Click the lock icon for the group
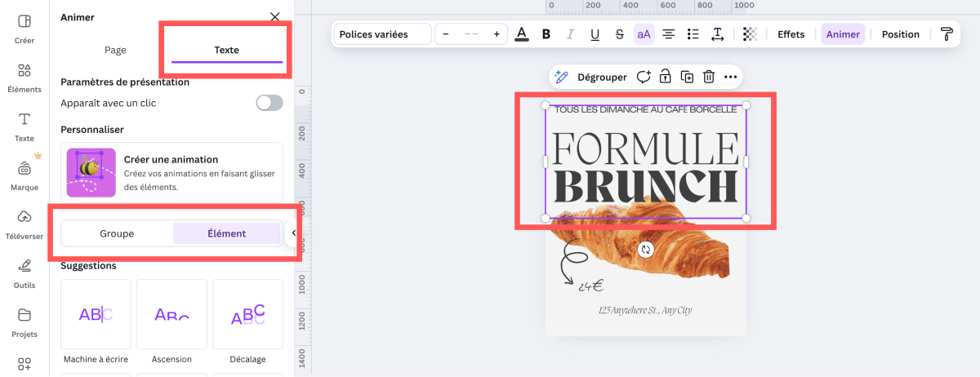Image resolution: width=980 pixels, height=377 pixels. click(x=666, y=77)
